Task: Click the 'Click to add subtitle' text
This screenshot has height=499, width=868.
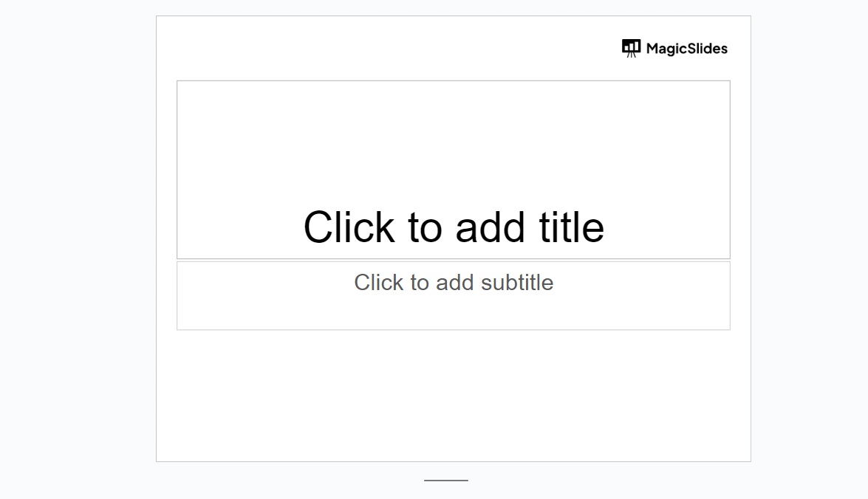Action: [x=454, y=283]
